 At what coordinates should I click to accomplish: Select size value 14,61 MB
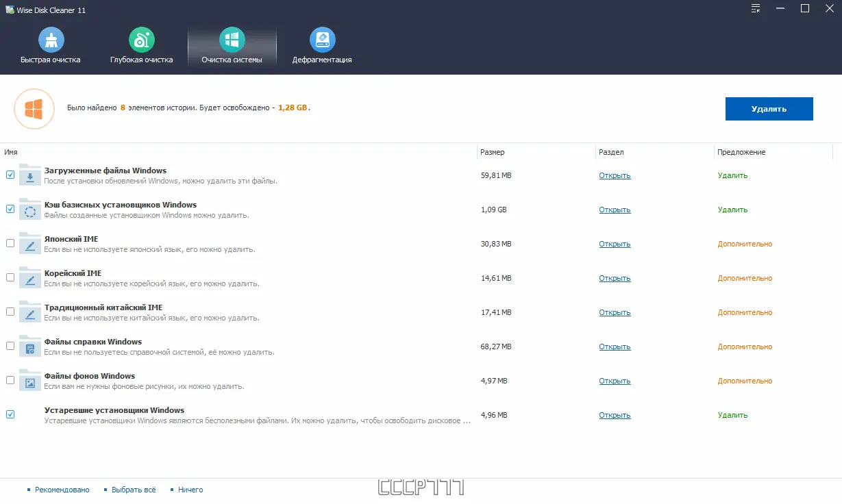496,278
